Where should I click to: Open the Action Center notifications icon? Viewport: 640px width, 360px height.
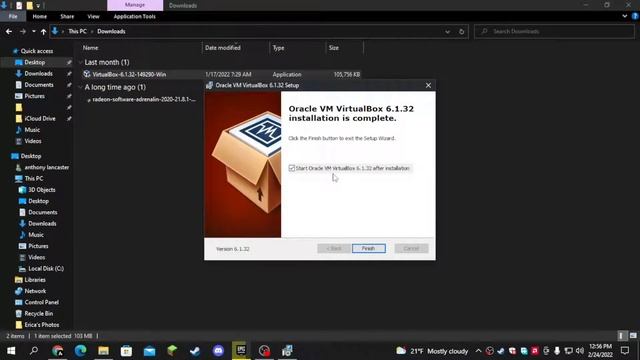[625, 351]
